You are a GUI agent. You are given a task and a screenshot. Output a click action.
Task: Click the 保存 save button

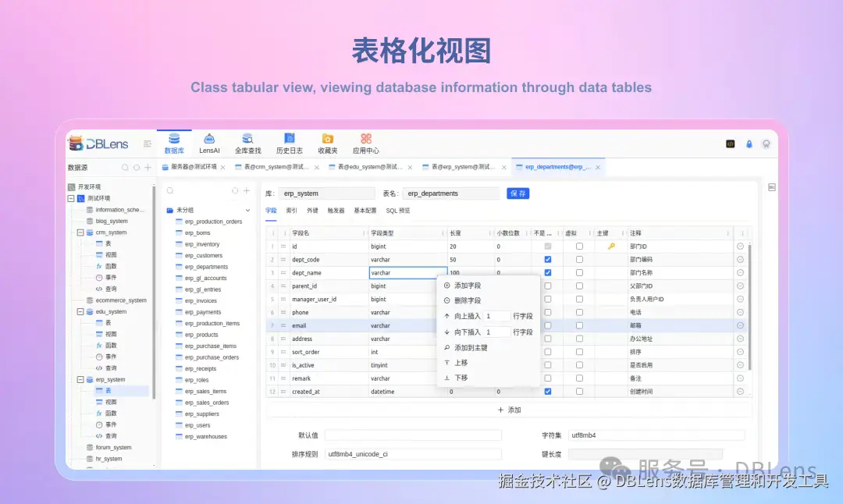(x=519, y=193)
